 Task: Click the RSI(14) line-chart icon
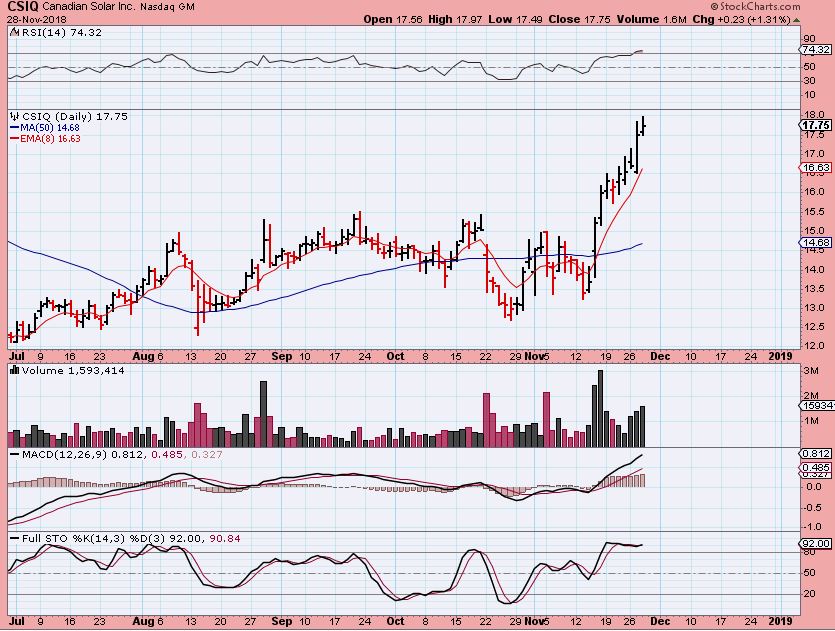tap(14, 32)
